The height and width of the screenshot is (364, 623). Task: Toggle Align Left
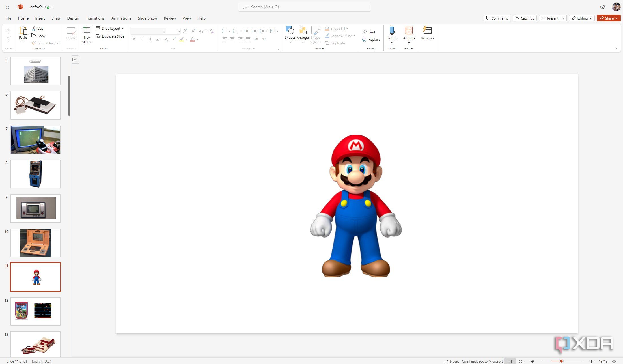[225, 39]
